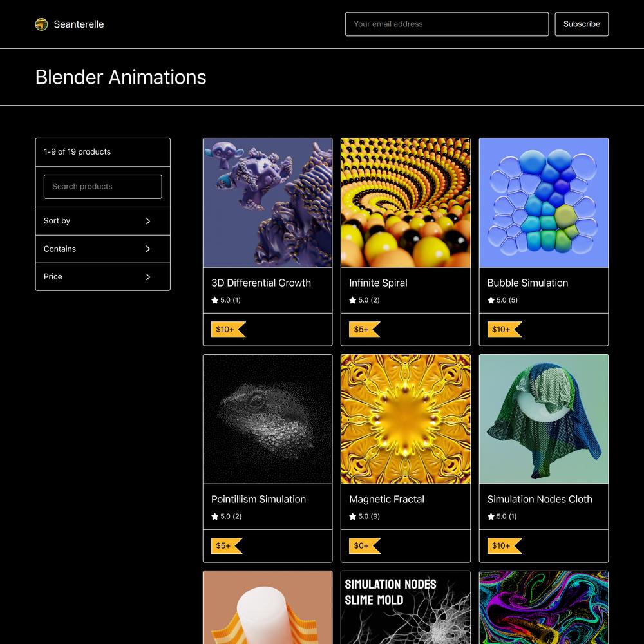Image resolution: width=644 pixels, height=644 pixels.
Task: Click the Bubble Simulation rating star
Action: pyautogui.click(x=491, y=300)
